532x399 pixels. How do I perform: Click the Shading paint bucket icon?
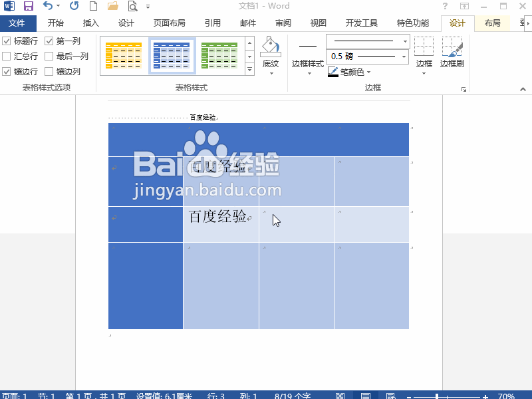pos(271,47)
